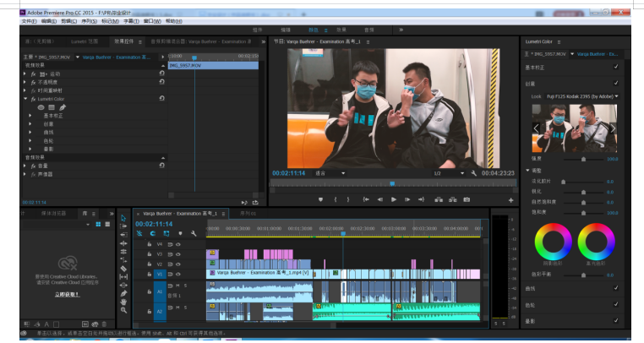This screenshot has width=644, height=343.
Task: Open program monitor settings wrench
Action: coord(473,173)
